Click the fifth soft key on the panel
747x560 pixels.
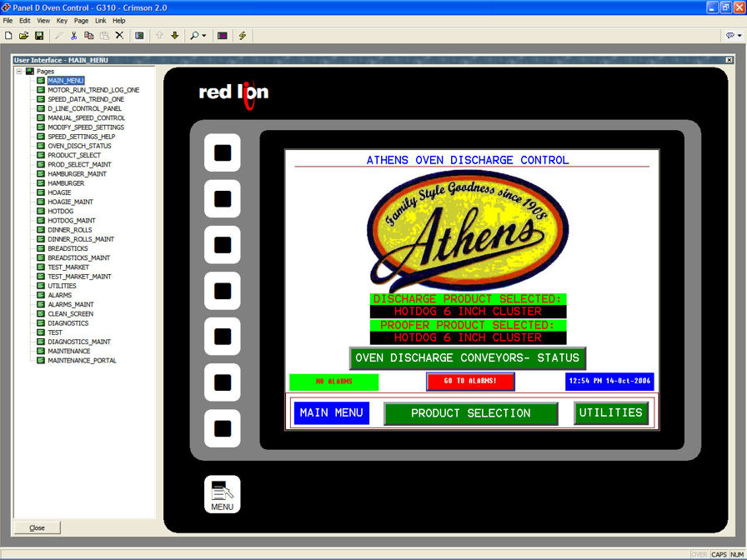point(223,336)
